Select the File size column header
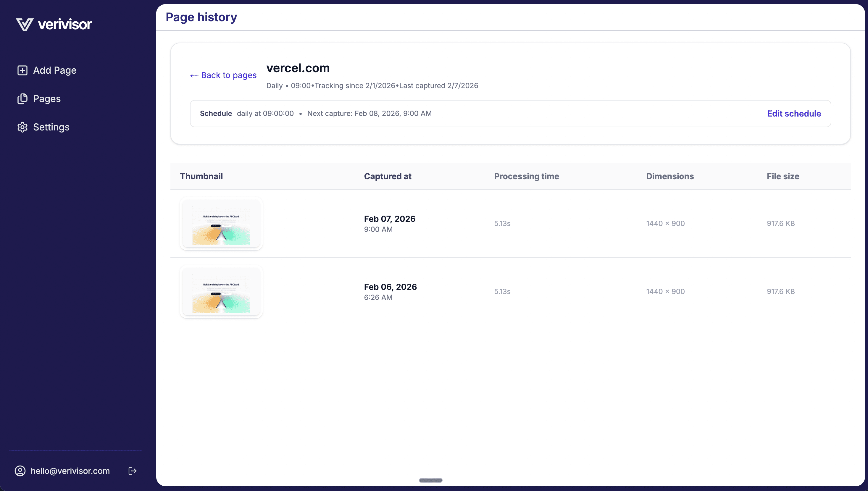The height and width of the screenshot is (491, 868). pos(783,176)
